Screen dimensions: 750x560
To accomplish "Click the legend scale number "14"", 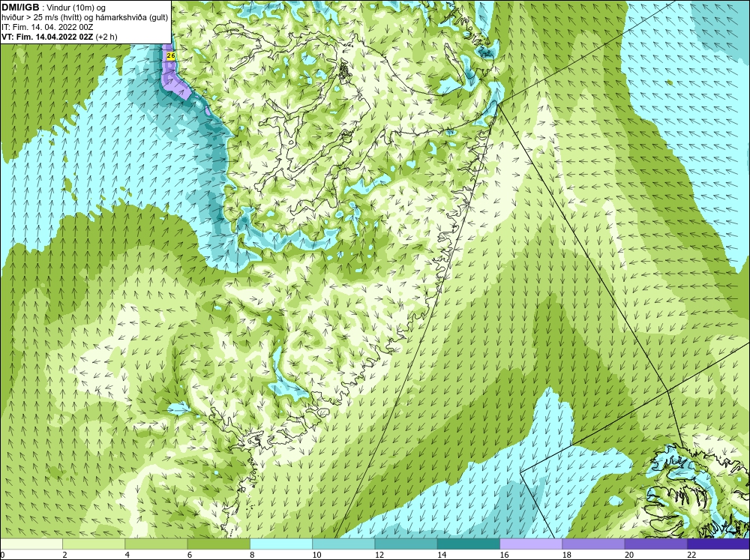I will click(442, 555).
